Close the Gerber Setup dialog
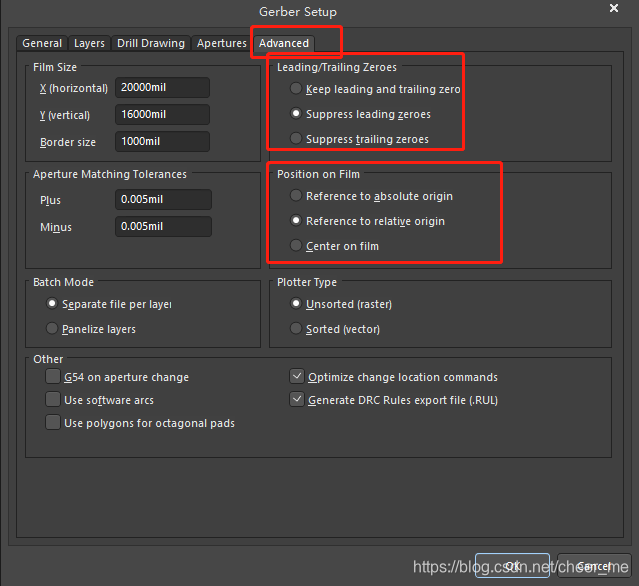Viewport: 639px width, 586px height. pos(613,9)
